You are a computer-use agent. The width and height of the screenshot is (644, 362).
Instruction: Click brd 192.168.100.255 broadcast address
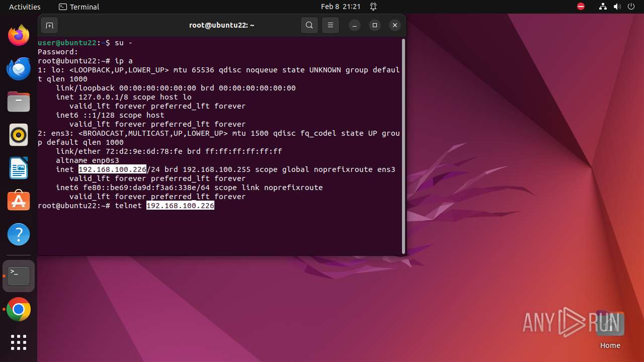207,169
